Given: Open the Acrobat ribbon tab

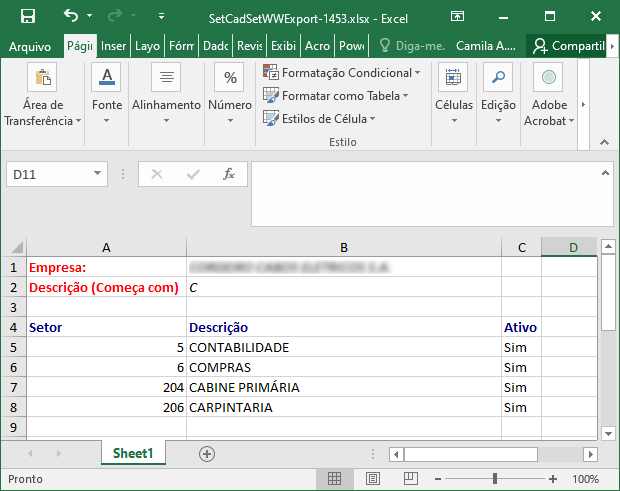Looking at the screenshot, I should click(318, 46).
